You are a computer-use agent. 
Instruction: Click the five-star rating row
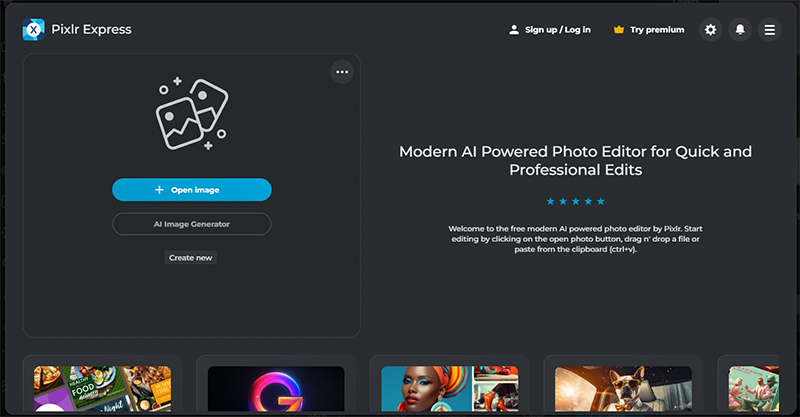[576, 202]
